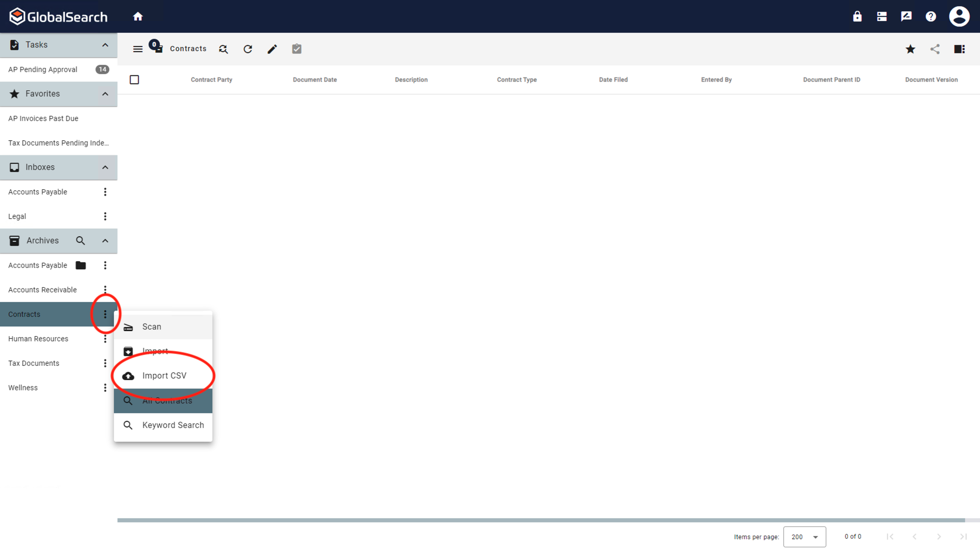The image size is (980, 551).
Task: Expand the Favorites section in sidebar
Action: coord(105,93)
